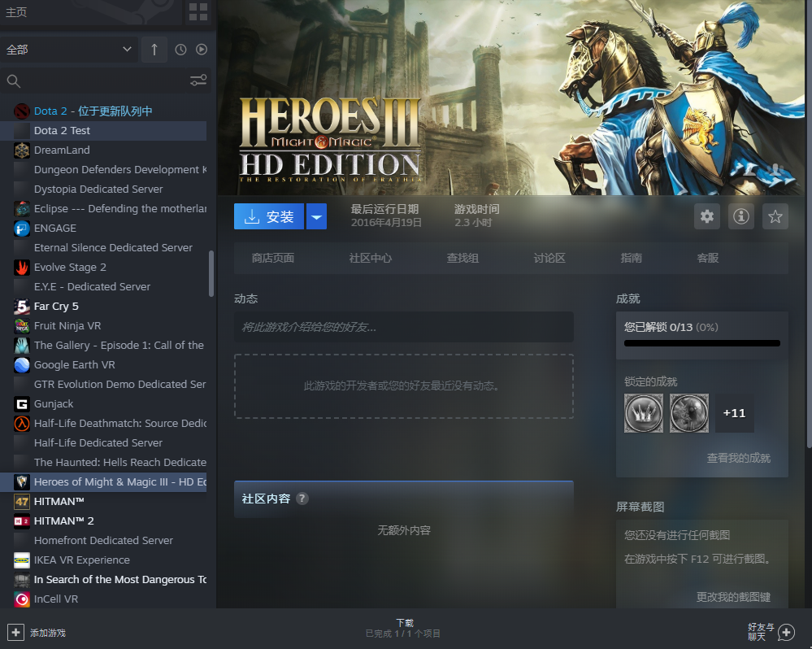The width and height of the screenshot is (812, 649).
Task: Open the 全部 category dropdown
Action: pos(69,50)
